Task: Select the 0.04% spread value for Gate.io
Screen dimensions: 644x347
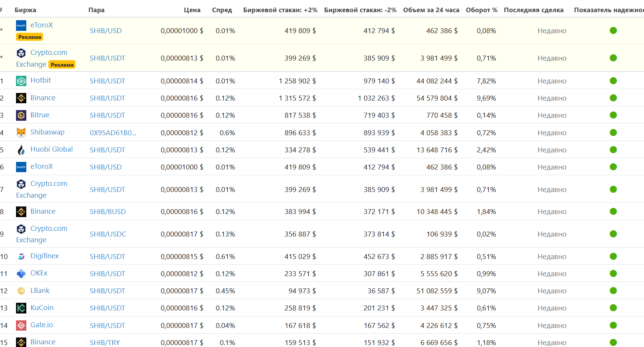Action: [x=225, y=326]
